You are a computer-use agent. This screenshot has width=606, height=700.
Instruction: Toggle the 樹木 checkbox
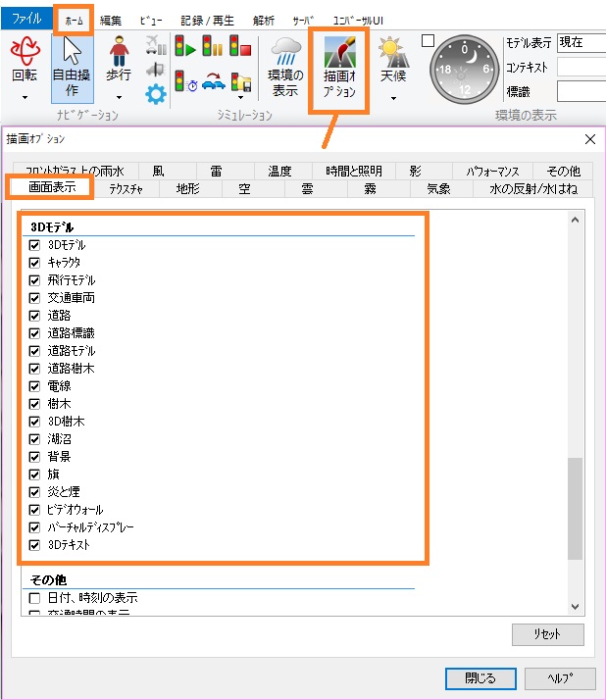[x=34, y=404]
